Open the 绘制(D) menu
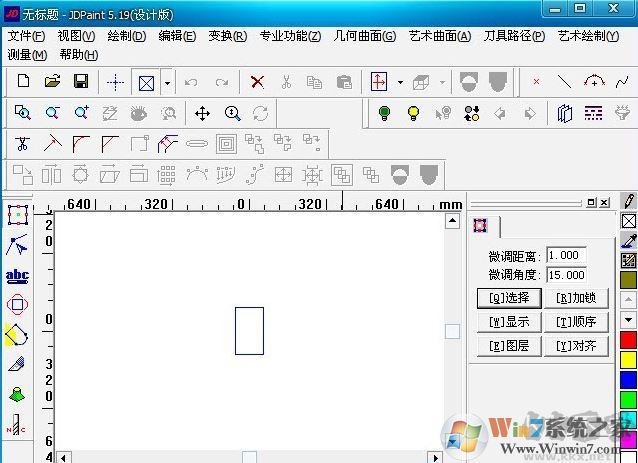Screen dimensions: 638x463 (127, 36)
